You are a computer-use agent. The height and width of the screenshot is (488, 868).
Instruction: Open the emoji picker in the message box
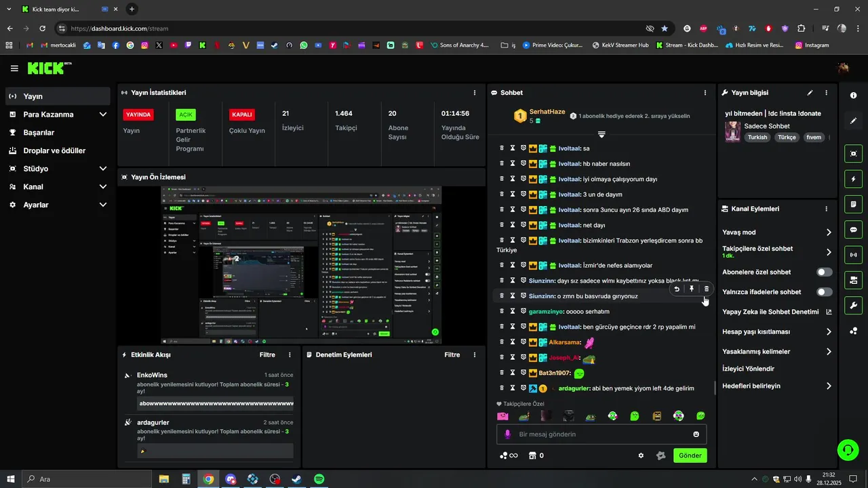(696, 434)
